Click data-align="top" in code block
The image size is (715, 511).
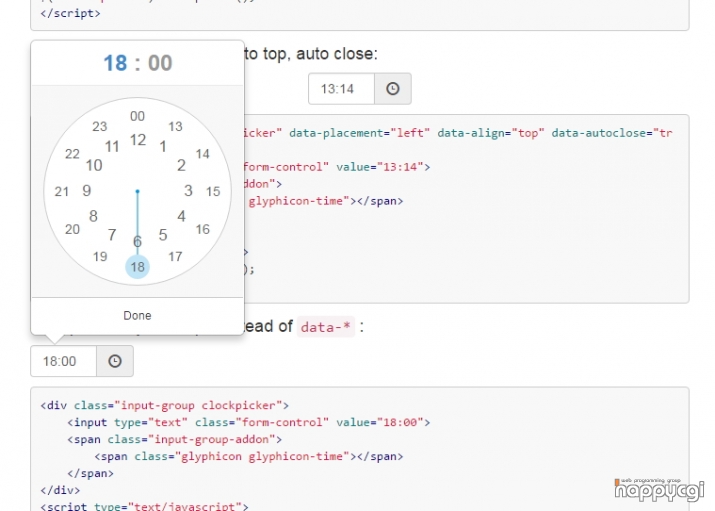click(491, 133)
